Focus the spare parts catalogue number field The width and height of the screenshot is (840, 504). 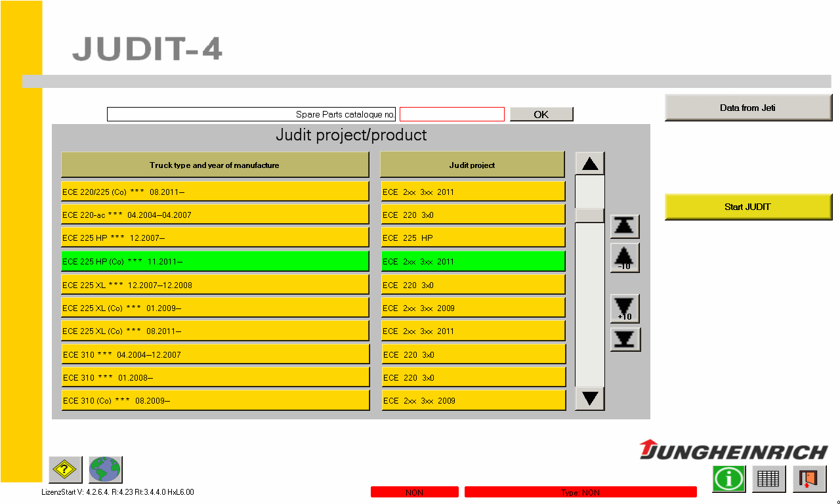point(452,114)
